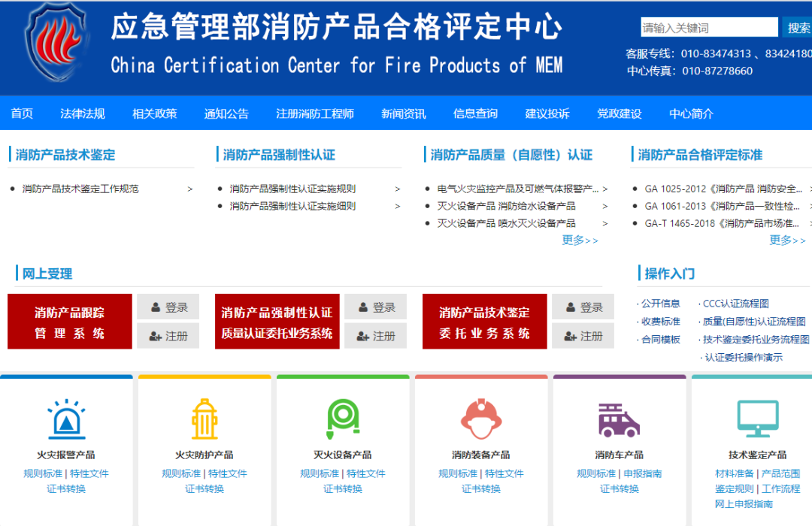The image size is (812, 526).
Task: Click the fire alarm product icon
Action: 66,419
